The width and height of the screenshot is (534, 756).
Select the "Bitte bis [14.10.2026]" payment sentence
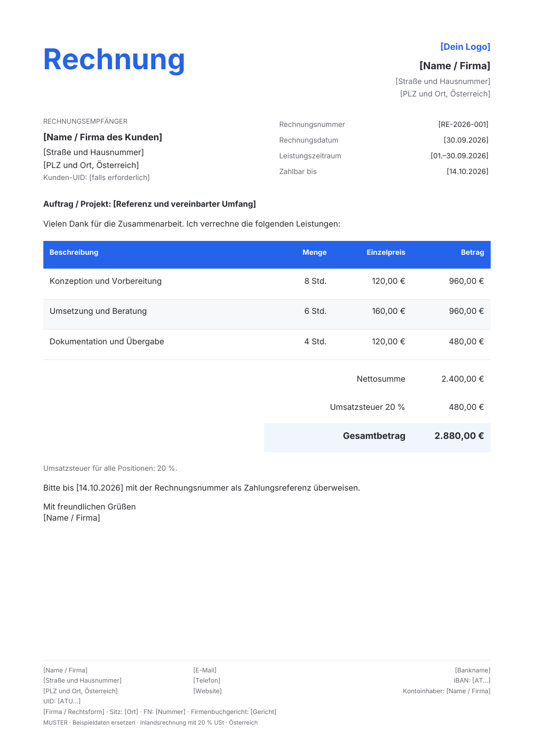(x=202, y=488)
